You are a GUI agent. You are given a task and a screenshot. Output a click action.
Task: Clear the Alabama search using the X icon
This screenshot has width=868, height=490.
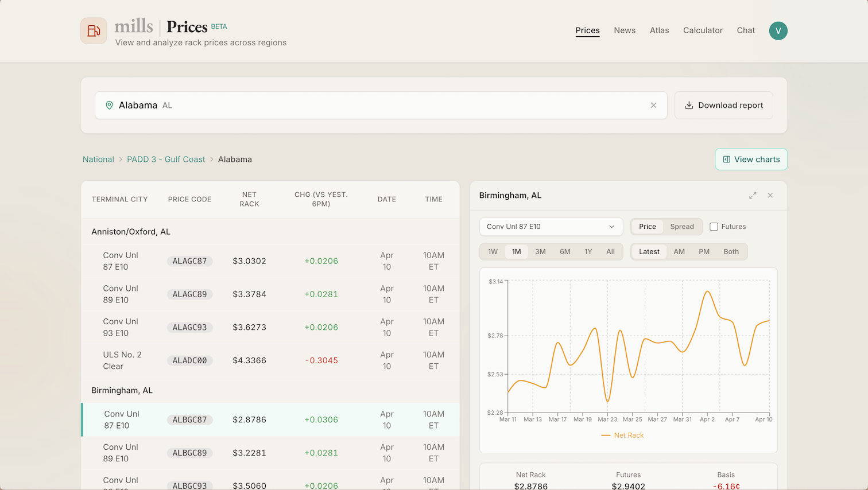click(x=653, y=105)
